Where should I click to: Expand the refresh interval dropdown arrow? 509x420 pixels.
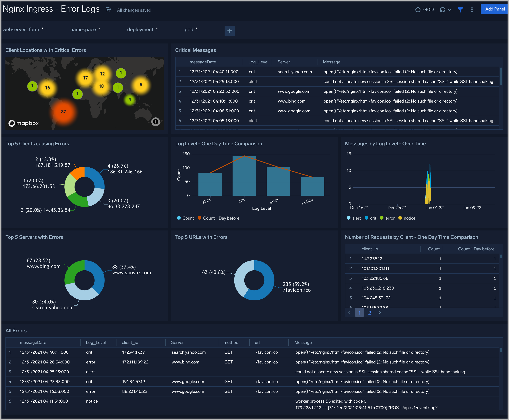450,10
